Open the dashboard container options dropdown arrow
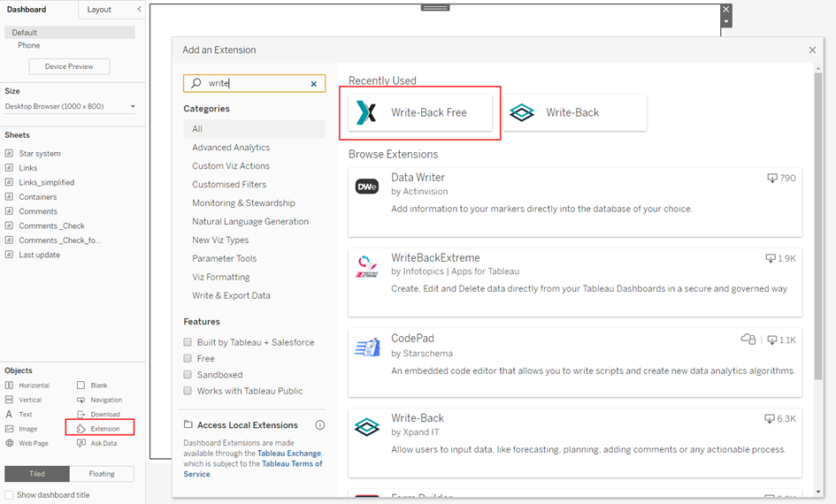The height and width of the screenshot is (504, 836). pyautogui.click(x=725, y=22)
